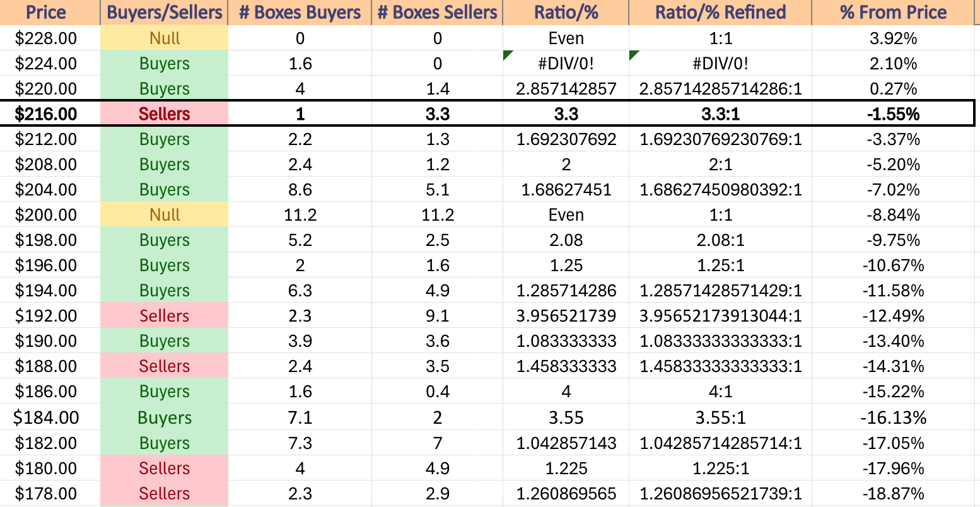This screenshot has width=980, height=507.
Task: Click the $190.00 price cell
Action: (50, 341)
